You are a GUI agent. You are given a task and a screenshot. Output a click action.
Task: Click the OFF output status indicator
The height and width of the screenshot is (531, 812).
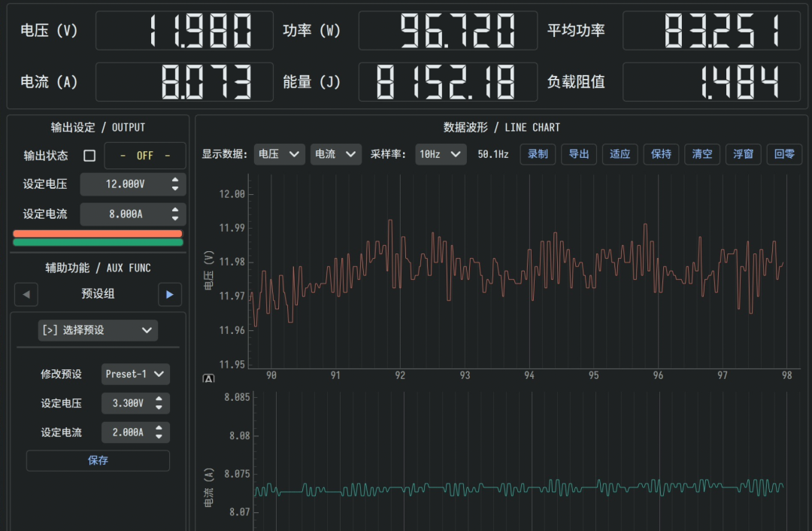click(145, 155)
